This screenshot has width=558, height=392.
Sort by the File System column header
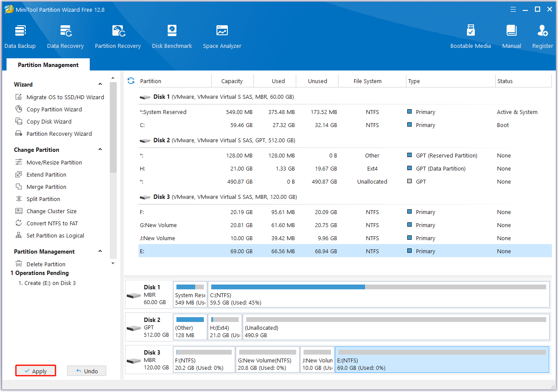click(x=372, y=81)
